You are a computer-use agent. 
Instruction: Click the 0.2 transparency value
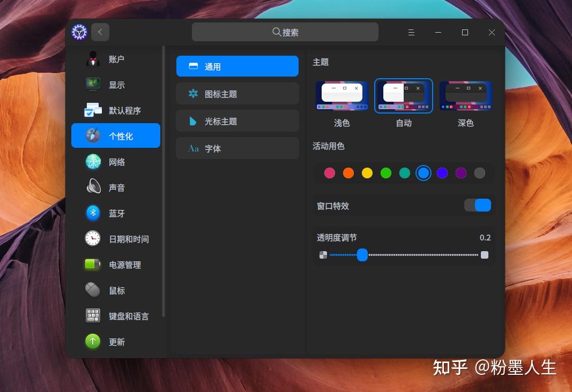[485, 238]
